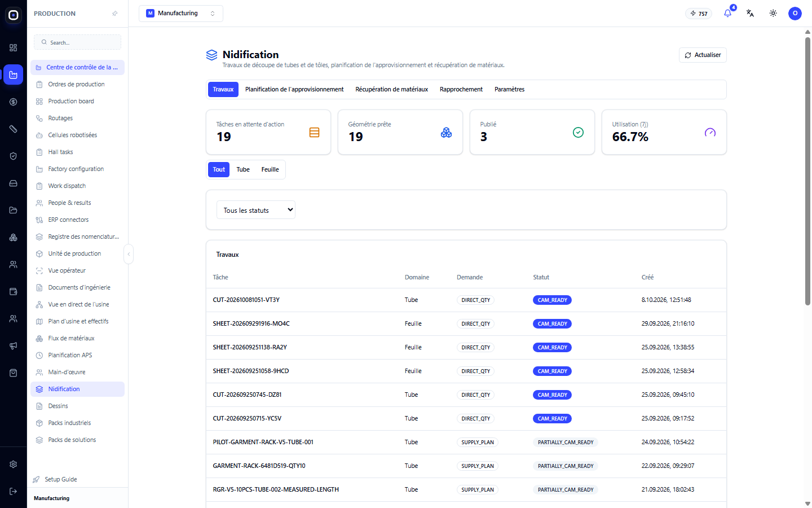
Task: Open Setup Guide link
Action: pos(61,479)
